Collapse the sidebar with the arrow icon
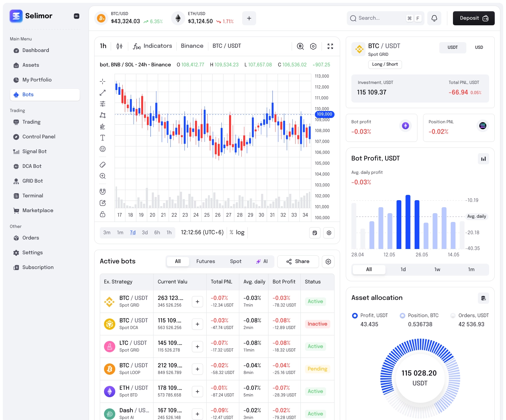 point(77,16)
